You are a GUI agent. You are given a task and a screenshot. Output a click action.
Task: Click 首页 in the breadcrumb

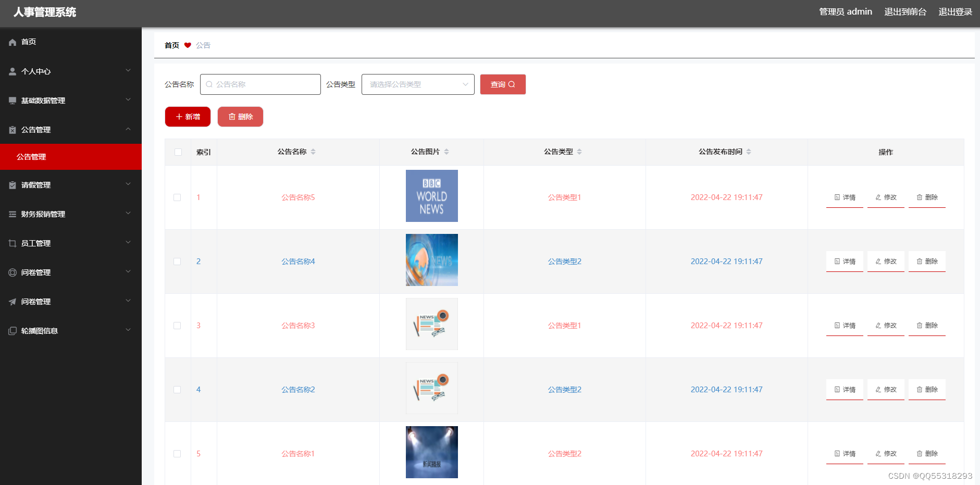[x=172, y=45]
